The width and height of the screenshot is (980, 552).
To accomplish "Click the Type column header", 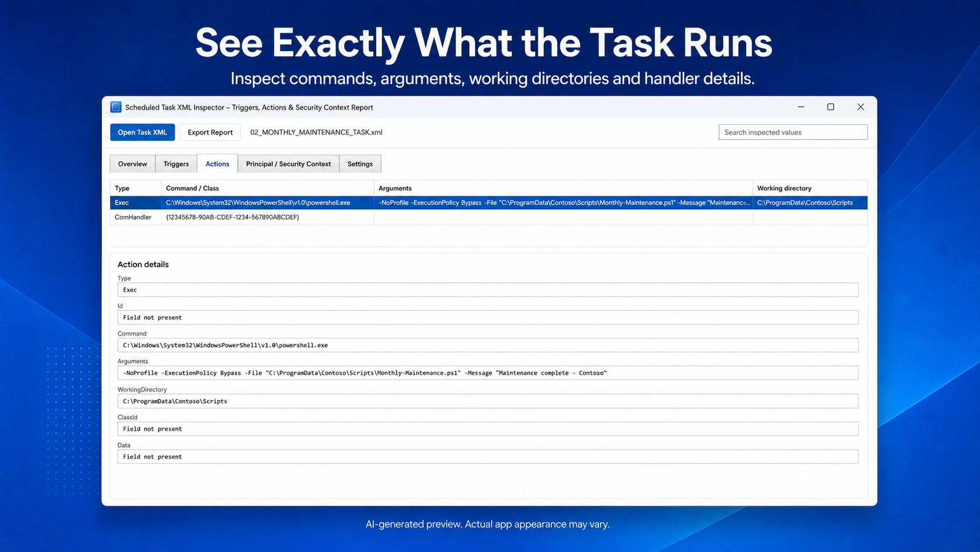I will pyautogui.click(x=135, y=188).
